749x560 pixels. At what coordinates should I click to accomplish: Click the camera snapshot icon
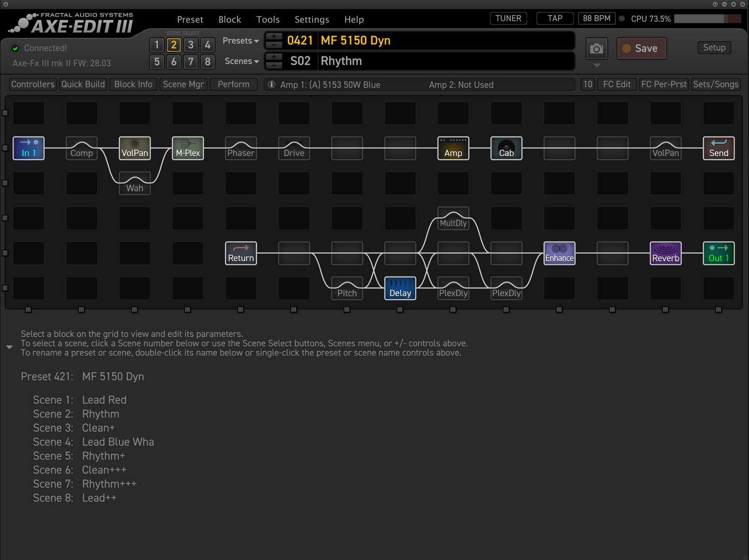point(597,49)
